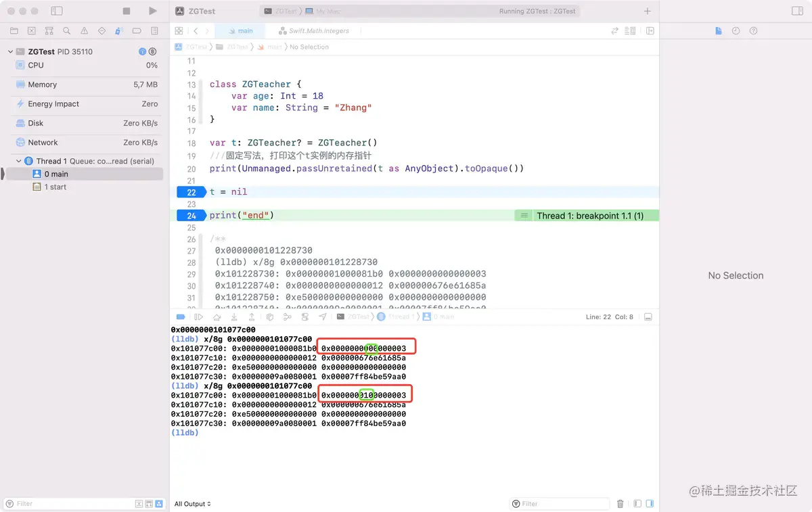Click the process view options icon next to PID
The height and width of the screenshot is (512, 812).
click(152, 51)
